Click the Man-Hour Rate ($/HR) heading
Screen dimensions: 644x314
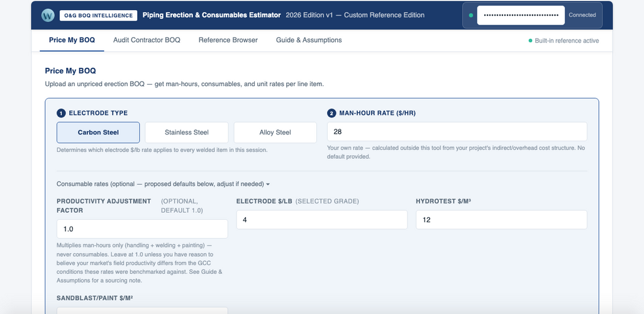pyautogui.click(x=377, y=113)
